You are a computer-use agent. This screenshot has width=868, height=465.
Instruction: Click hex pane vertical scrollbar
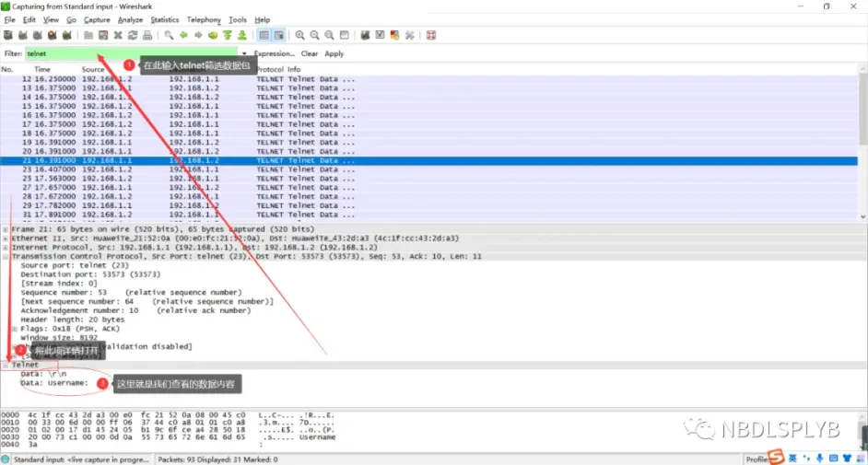[863, 431]
